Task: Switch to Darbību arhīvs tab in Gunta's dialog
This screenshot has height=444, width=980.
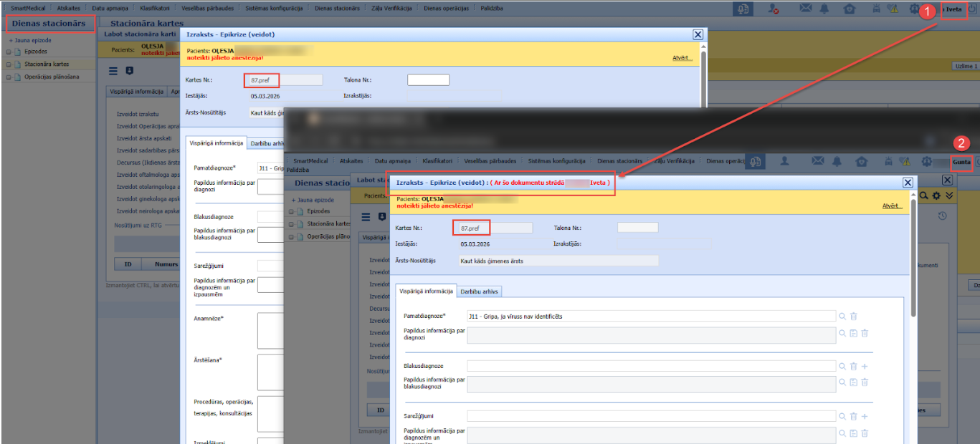Action: click(x=480, y=291)
